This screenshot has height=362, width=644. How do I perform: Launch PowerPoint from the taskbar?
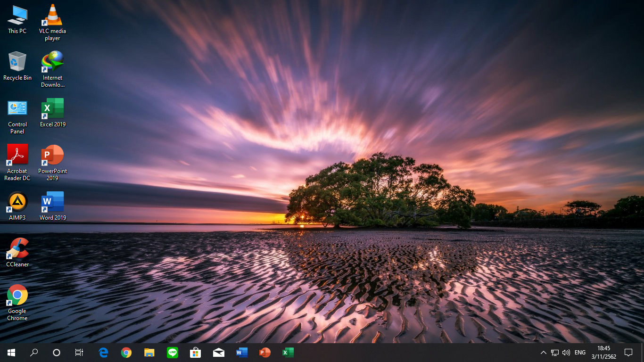click(264, 353)
